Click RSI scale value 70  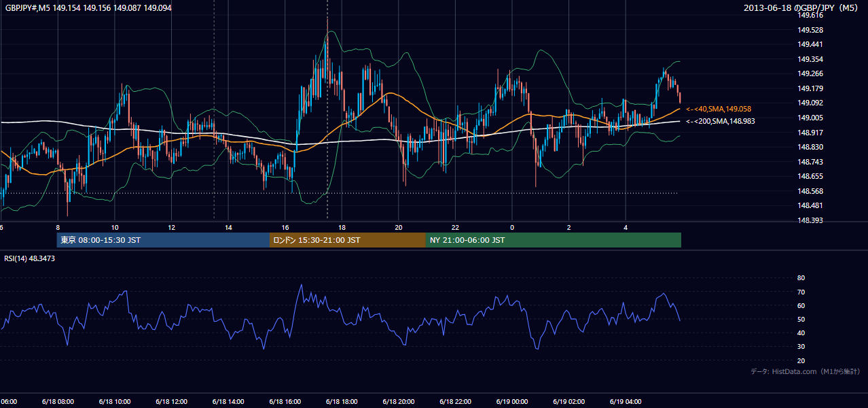click(x=801, y=292)
